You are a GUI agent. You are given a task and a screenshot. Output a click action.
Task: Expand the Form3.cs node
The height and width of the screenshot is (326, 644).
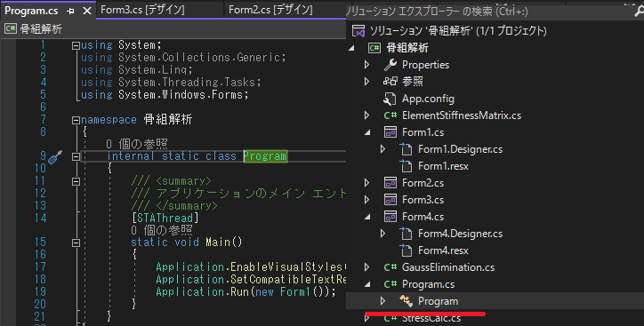click(366, 200)
